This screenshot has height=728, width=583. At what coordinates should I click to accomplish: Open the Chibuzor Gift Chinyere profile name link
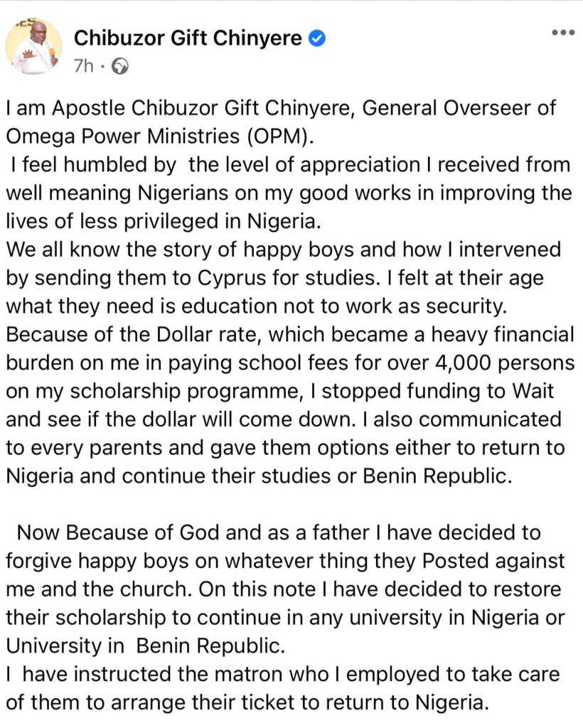pyautogui.click(x=188, y=38)
